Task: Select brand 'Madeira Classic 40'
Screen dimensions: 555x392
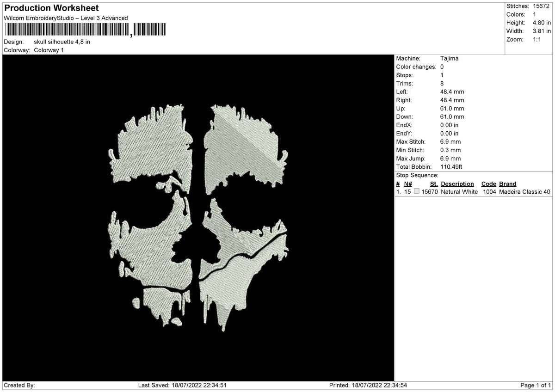Action: pyautogui.click(x=525, y=191)
